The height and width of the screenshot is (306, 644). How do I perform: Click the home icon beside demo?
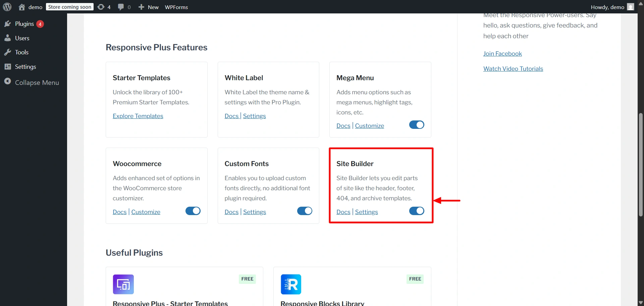pyautogui.click(x=22, y=7)
